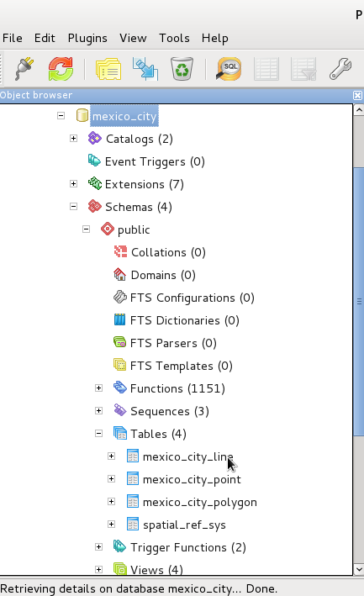Collapse the public schema node
Viewport: 364px width, 596px height.
[87, 229]
